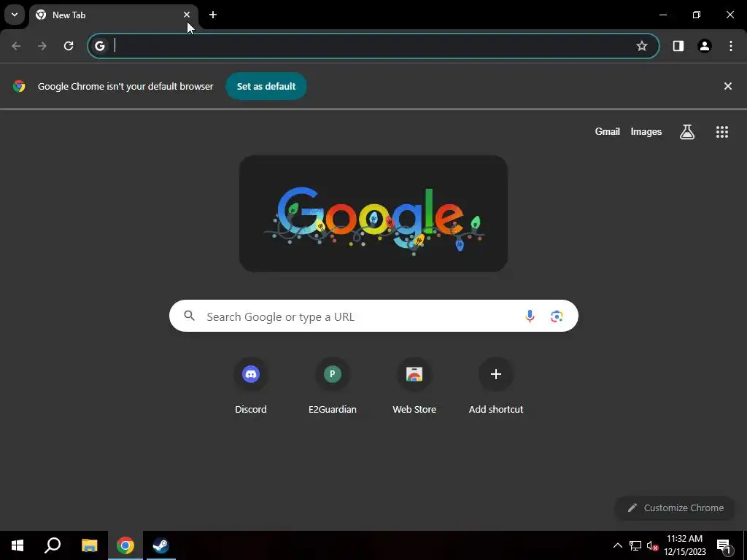Go forward using the forward arrow
Viewport: 747px width, 560px height.
[x=42, y=46]
